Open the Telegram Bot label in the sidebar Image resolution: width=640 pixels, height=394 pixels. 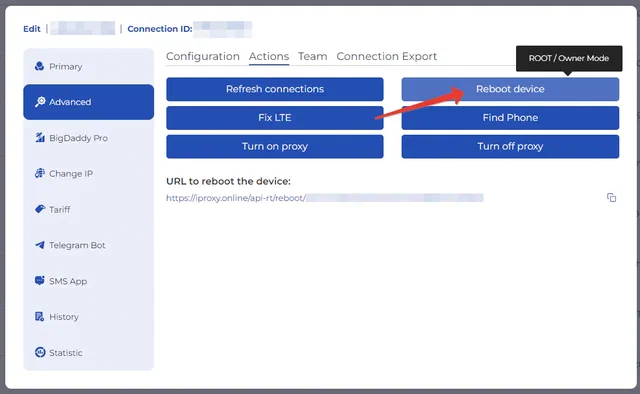pyautogui.click(x=77, y=245)
